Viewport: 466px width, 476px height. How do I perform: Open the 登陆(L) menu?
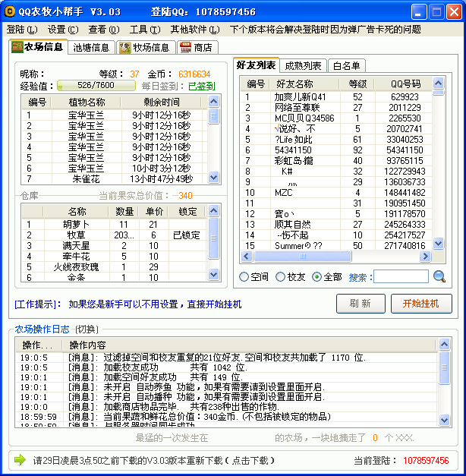click(x=22, y=30)
